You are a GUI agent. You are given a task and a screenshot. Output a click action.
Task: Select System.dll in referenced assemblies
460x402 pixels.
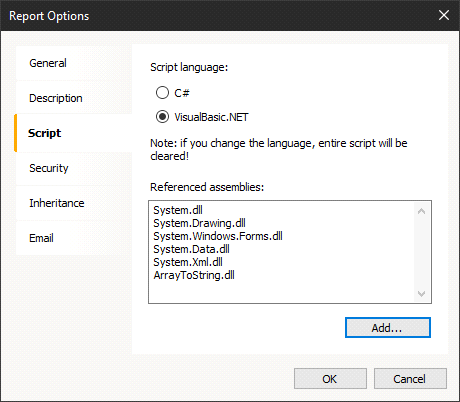(x=178, y=210)
